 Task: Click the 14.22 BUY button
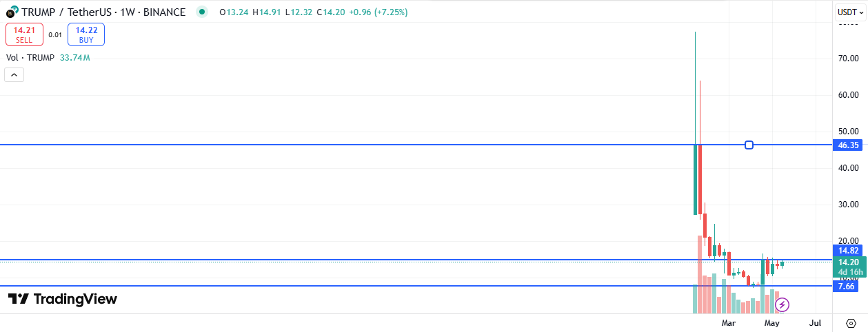point(86,34)
